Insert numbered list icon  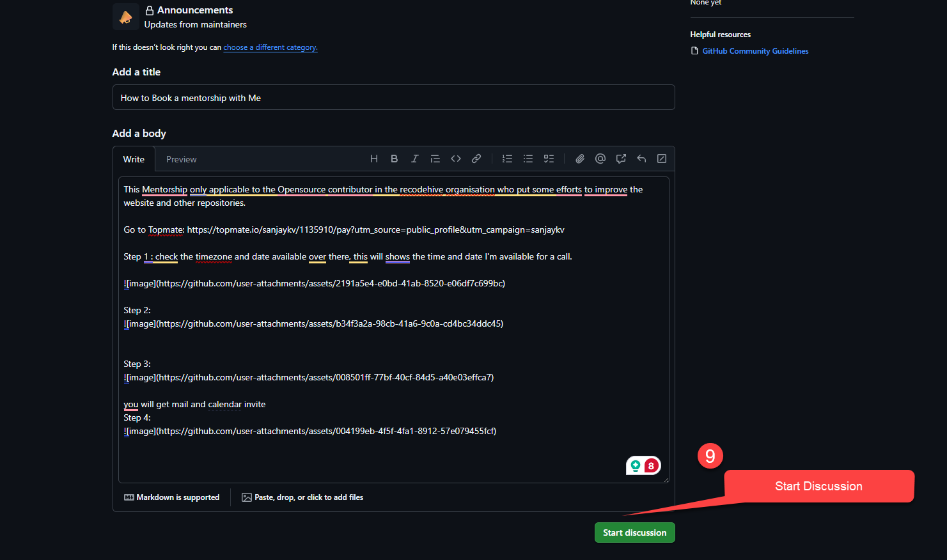tap(508, 159)
